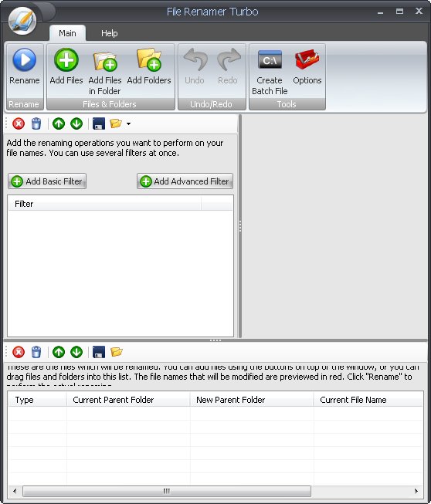Screen dimensions: 431x504
Task: Click the Filter column header
Action: (x=104, y=204)
